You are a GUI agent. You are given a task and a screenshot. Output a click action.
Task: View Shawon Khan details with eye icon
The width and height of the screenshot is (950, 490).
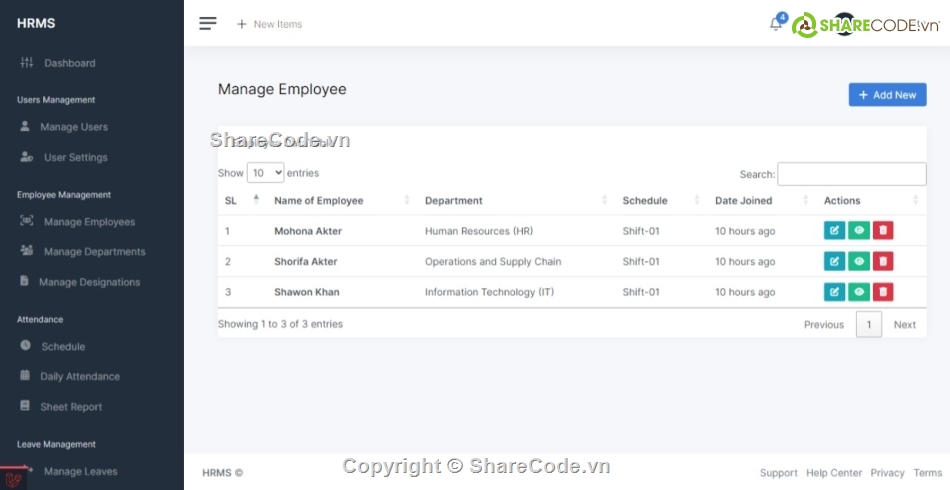[858, 292]
